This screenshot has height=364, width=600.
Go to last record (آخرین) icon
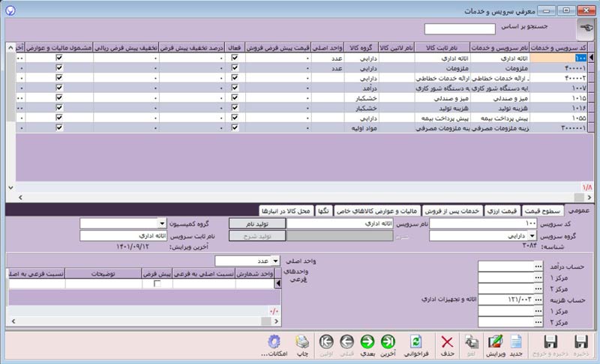(388, 342)
